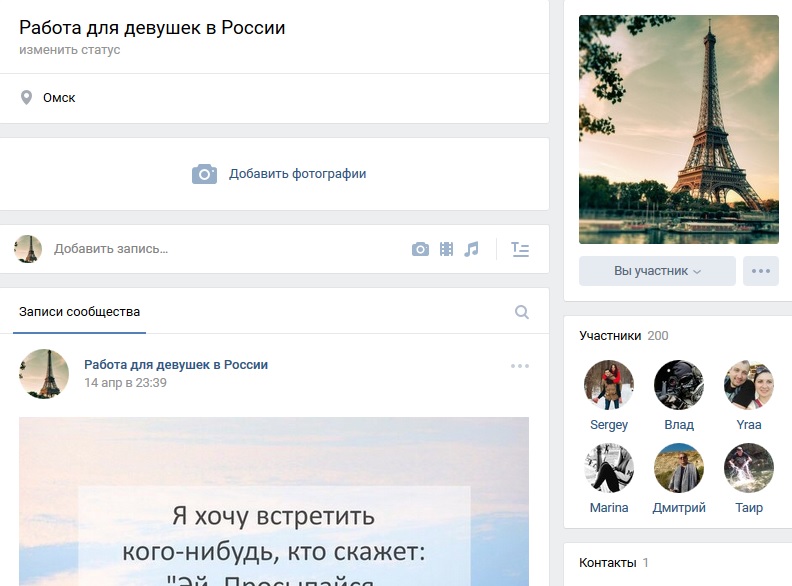
Task: Click the post author's Eiffel Tower avatar
Action: pyautogui.click(x=44, y=374)
